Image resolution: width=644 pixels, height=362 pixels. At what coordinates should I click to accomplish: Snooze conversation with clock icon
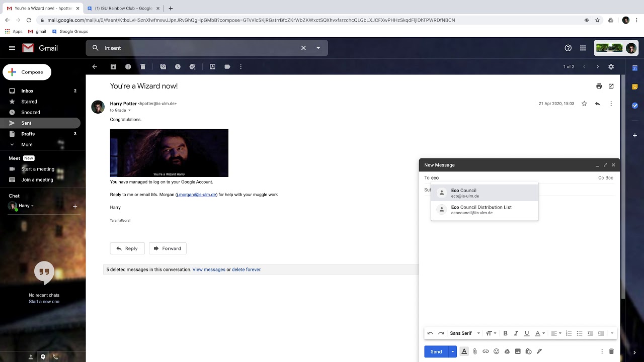(178, 66)
